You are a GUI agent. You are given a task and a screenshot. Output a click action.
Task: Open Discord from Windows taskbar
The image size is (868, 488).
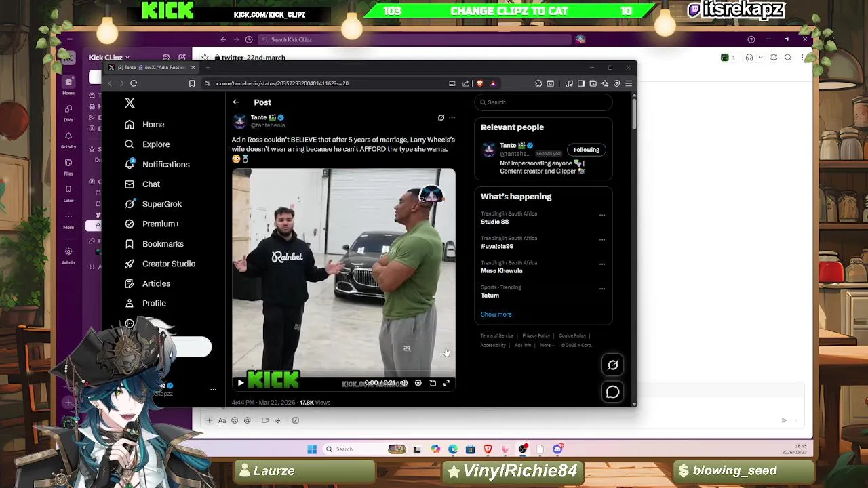pos(557,449)
